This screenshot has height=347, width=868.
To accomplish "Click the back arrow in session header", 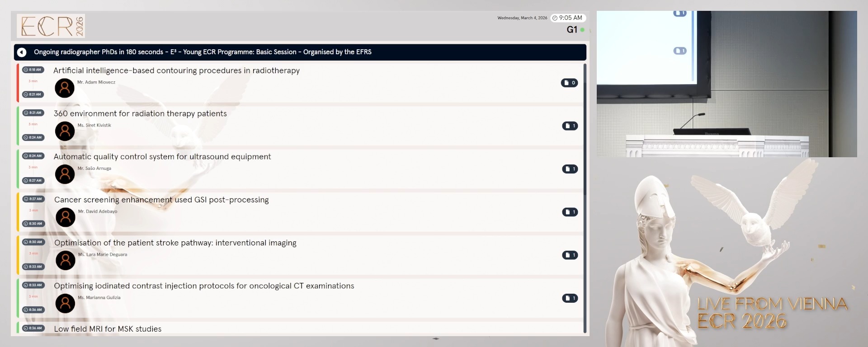I will (x=22, y=52).
